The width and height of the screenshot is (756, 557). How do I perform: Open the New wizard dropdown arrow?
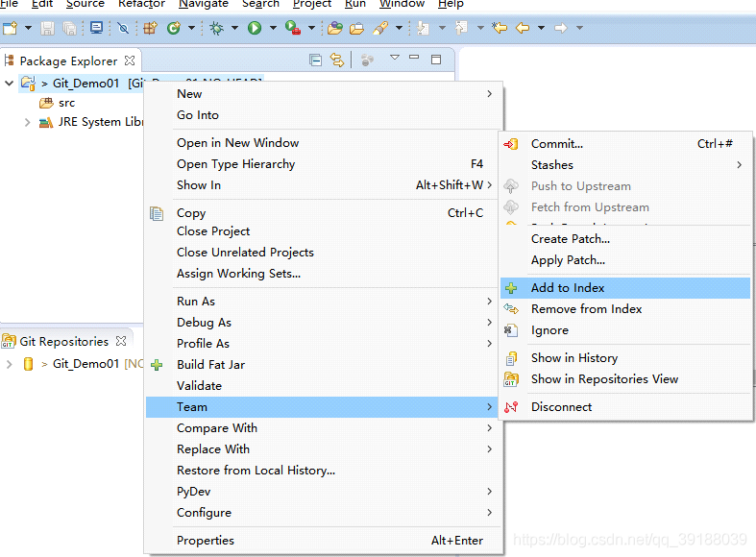click(28, 28)
